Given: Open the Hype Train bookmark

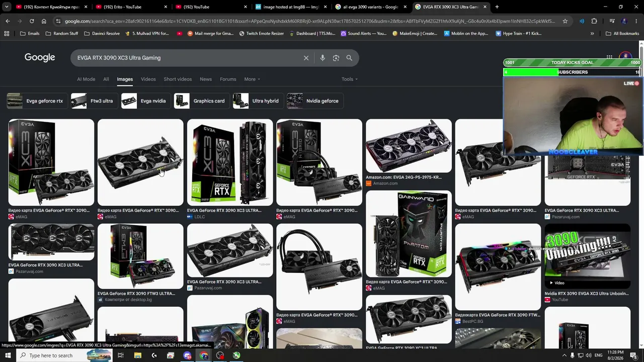Looking at the screenshot, I should tap(518, 34).
